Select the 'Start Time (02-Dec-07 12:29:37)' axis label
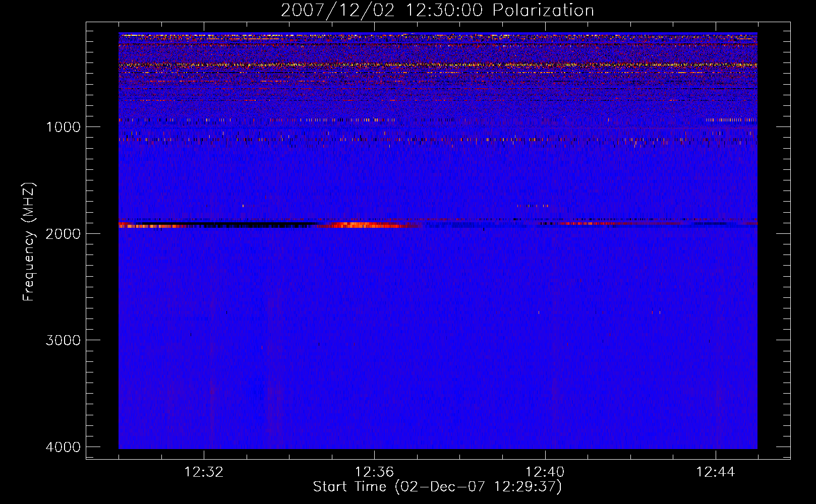 tap(437, 487)
